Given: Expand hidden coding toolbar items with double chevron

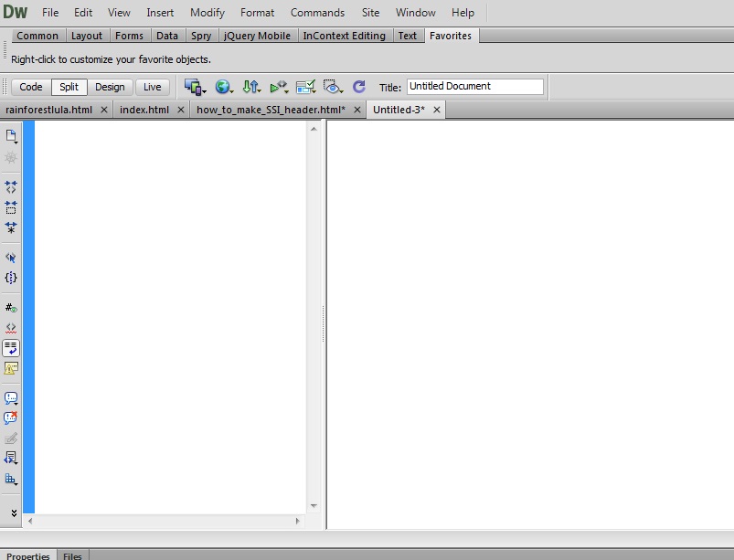Looking at the screenshot, I should click(x=12, y=512).
